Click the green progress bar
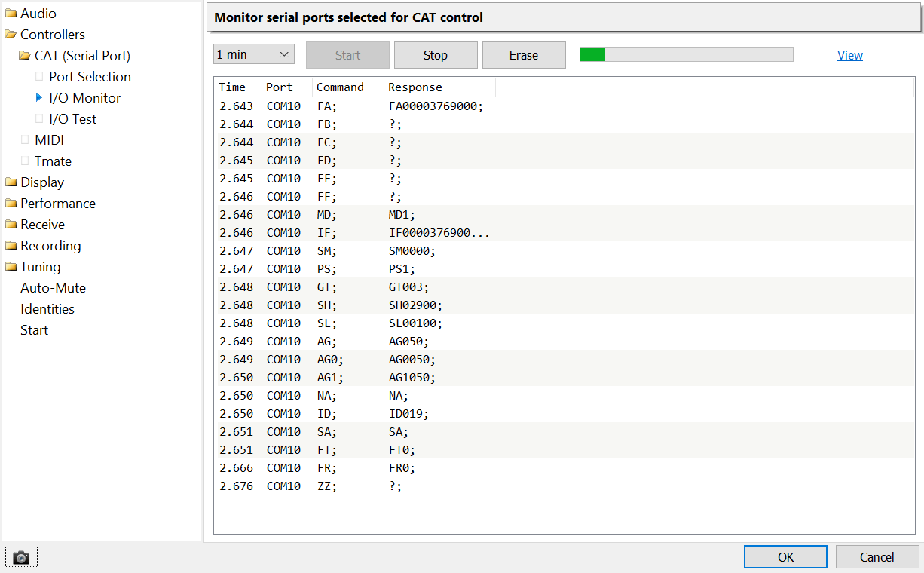The height and width of the screenshot is (573, 924). point(592,54)
